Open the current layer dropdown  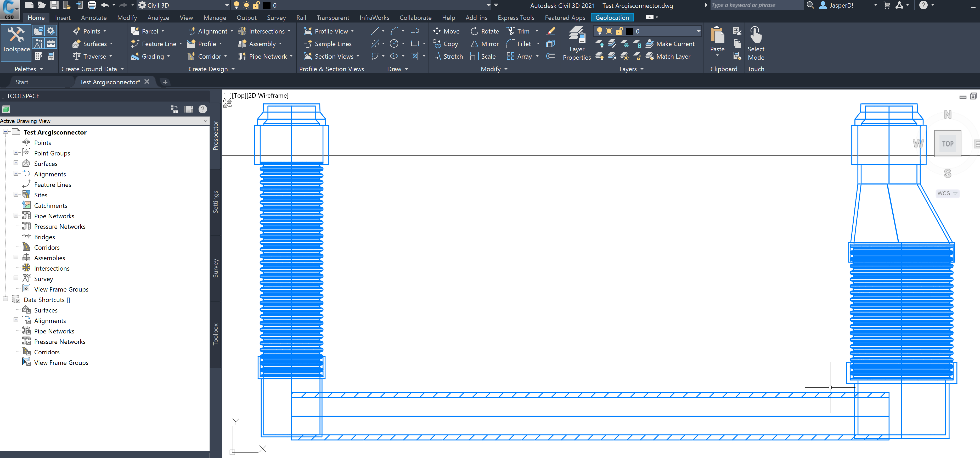(698, 31)
